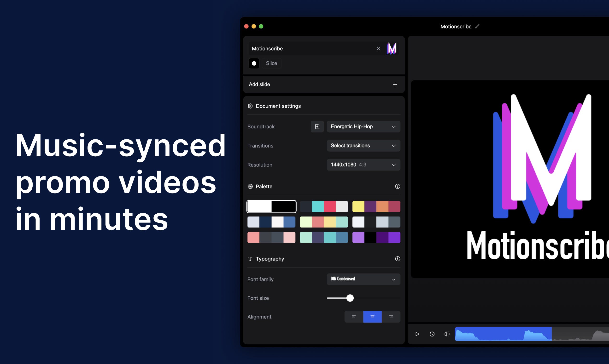Open the Typography info icon
The width and height of the screenshot is (609, 364).
(397, 259)
